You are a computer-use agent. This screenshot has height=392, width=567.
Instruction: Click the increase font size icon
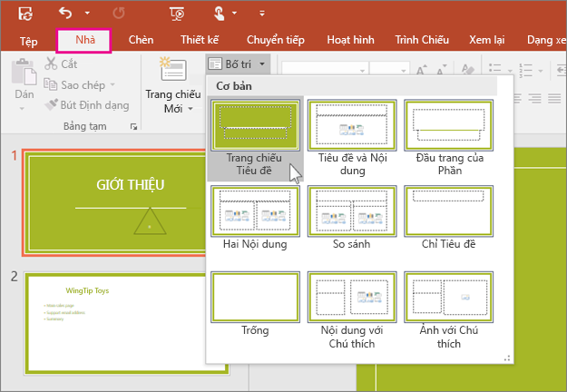[421, 69]
